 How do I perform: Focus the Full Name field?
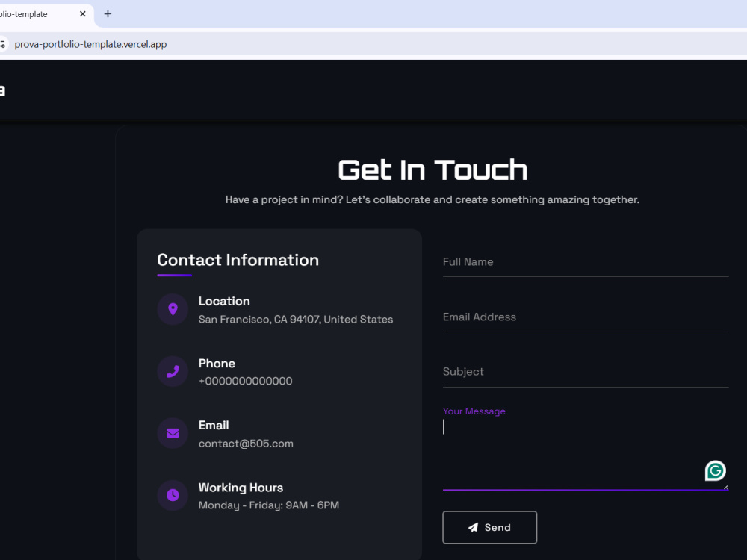(x=586, y=262)
